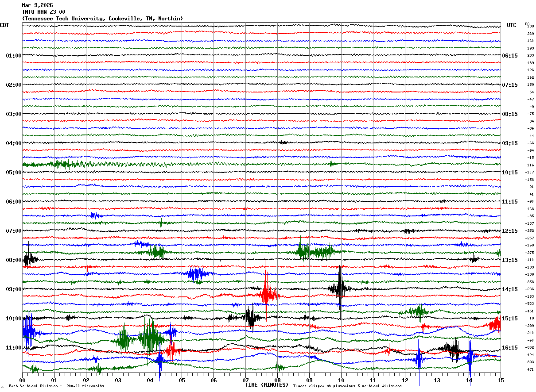
Task: Click the Each Vertical Division scale note
Action: (x=56, y=386)
